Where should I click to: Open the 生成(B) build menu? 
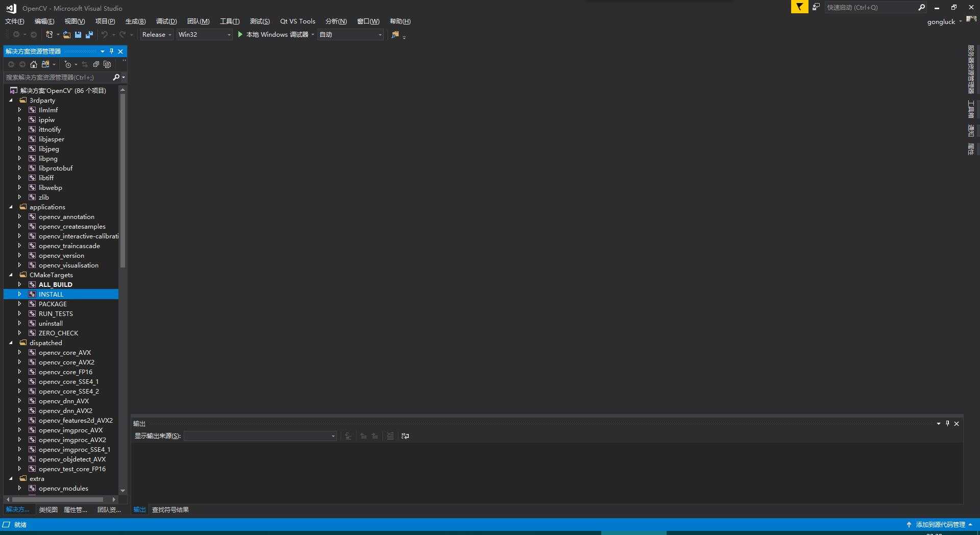pyautogui.click(x=136, y=21)
